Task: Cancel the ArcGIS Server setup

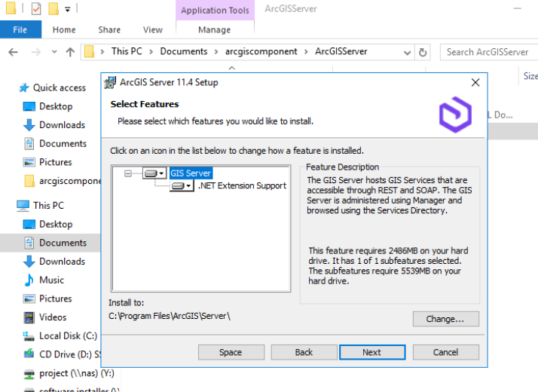Action: (x=446, y=352)
